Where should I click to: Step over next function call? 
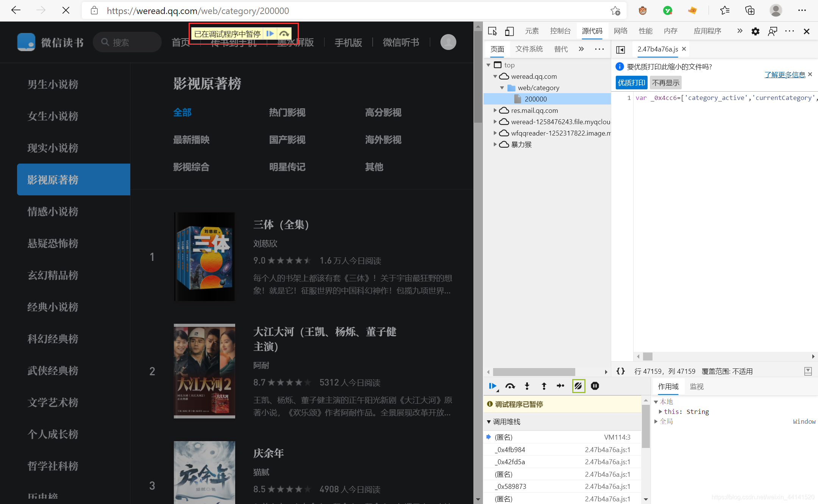click(x=510, y=386)
